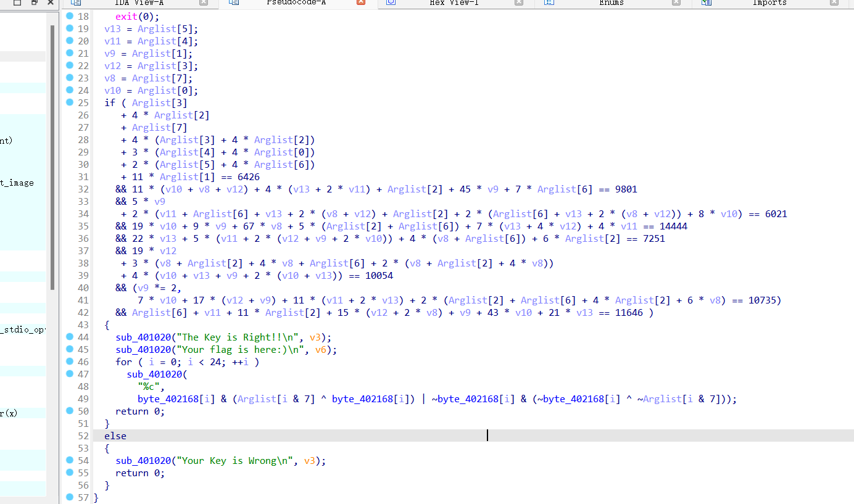Set breakpoint at line 46 dot
This screenshot has height=504, width=854.
(x=70, y=361)
